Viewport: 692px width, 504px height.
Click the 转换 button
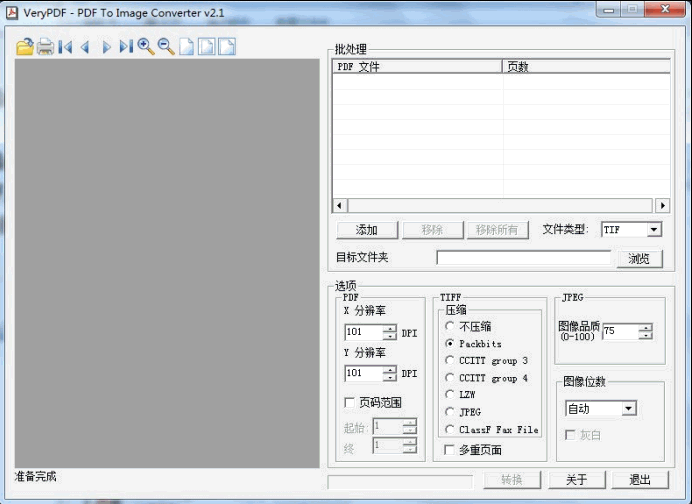point(512,479)
